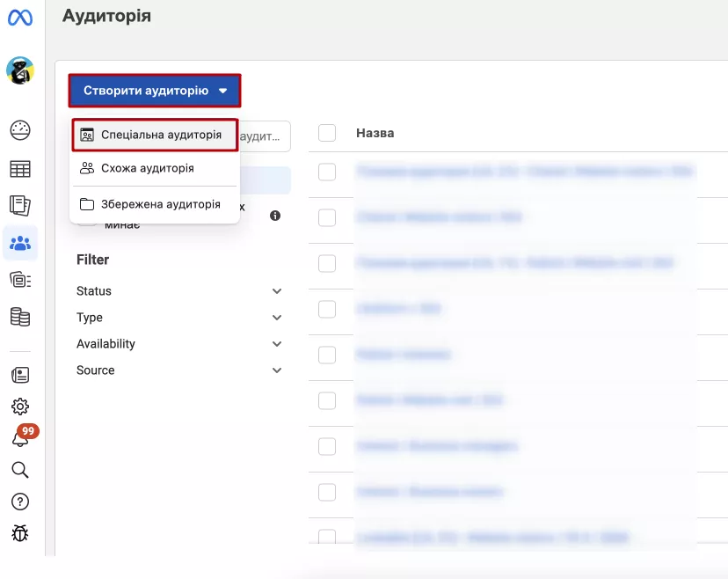Open settings gear icon in sidebar
Viewport: 728px width, 579px height.
[x=20, y=407]
